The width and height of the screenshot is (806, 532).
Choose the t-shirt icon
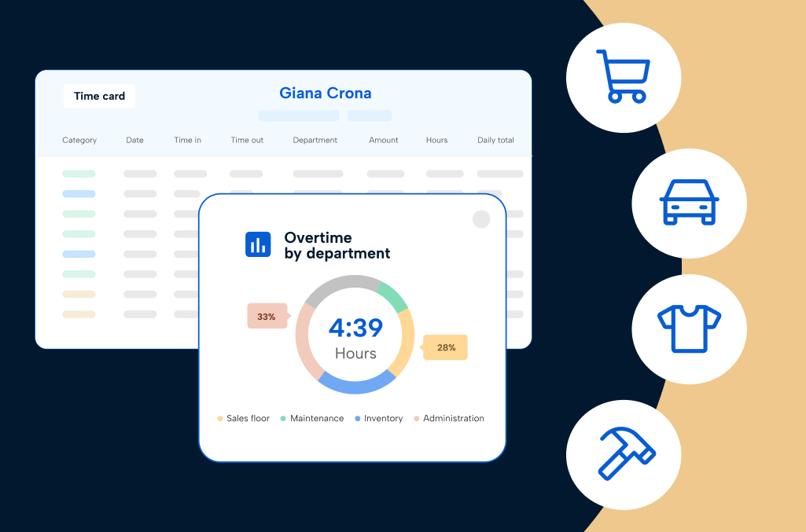tap(689, 329)
